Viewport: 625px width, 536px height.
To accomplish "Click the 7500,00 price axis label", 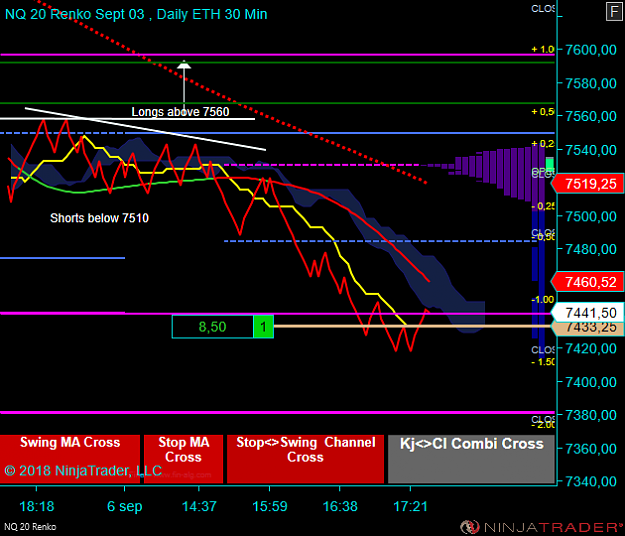I will click(591, 216).
